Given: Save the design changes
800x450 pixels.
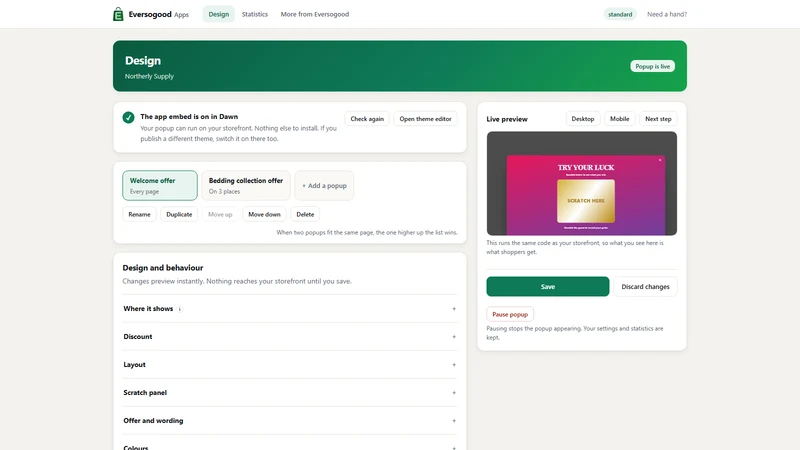Looking at the screenshot, I should tap(547, 287).
